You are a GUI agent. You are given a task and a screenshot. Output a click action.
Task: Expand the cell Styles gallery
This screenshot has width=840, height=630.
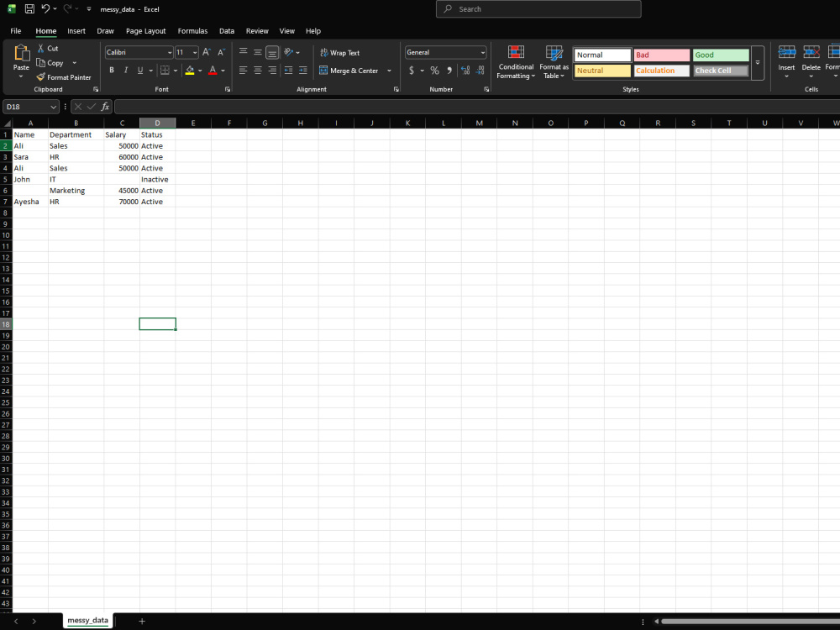click(x=758, y=63)
